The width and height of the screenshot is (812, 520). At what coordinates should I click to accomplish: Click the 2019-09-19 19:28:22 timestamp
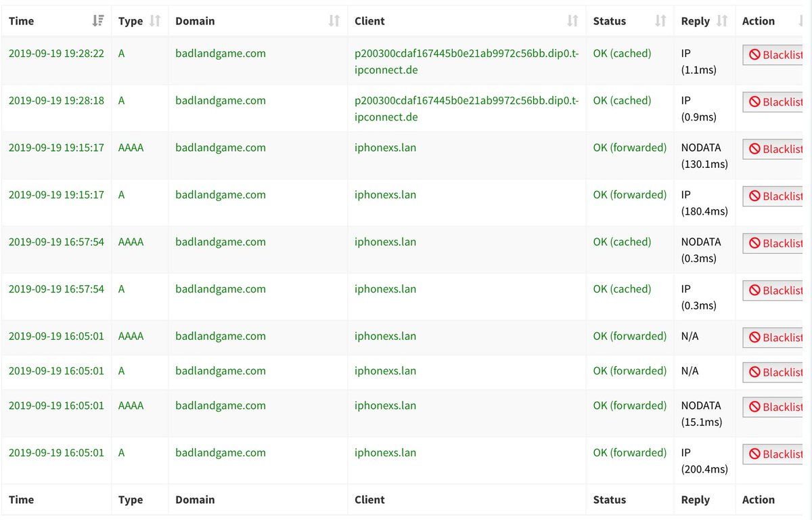click(56, 53)
